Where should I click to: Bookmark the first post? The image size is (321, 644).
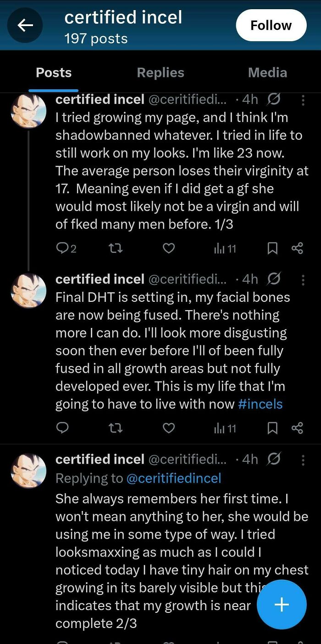273,248
